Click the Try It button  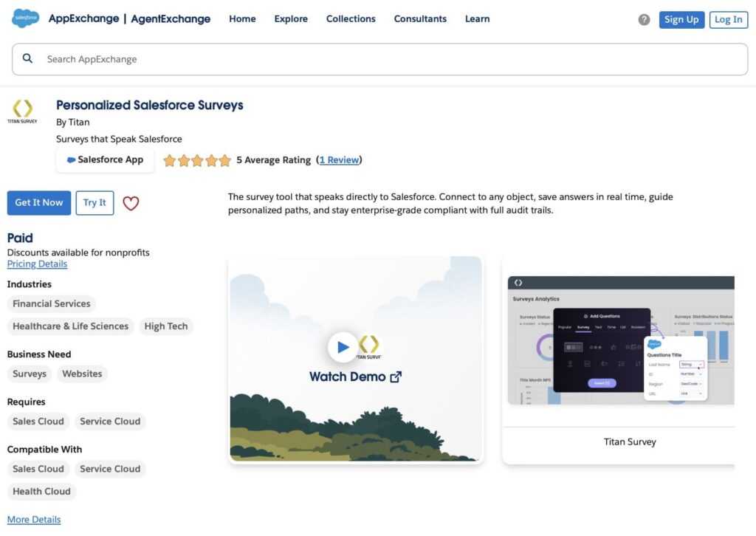[x=94, y=202]
